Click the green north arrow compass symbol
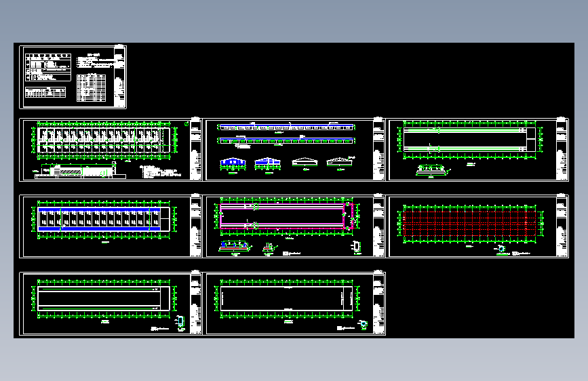588x381 pixels. point(187,124)
